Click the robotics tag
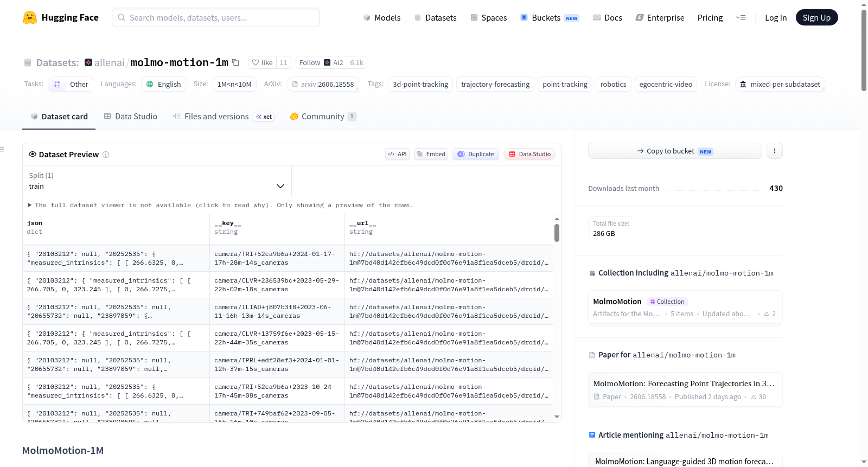The image size is (868, 467). click(613, 84)
